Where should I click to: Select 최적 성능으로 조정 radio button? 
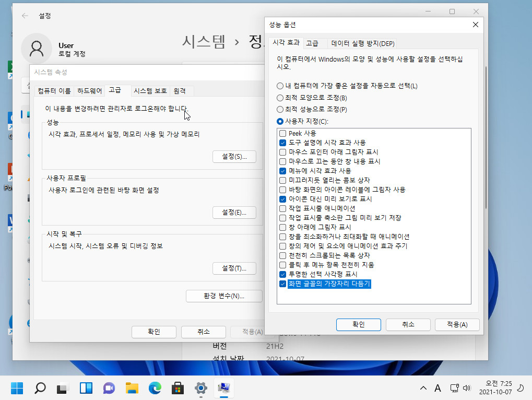coord(280,109)
